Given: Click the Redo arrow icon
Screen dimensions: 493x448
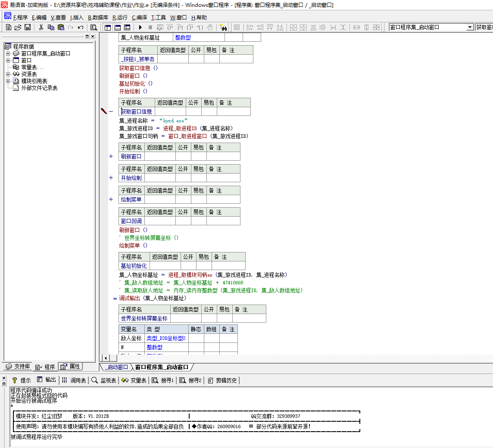Looking at the screenshot, I should click(x=71, y=27).
